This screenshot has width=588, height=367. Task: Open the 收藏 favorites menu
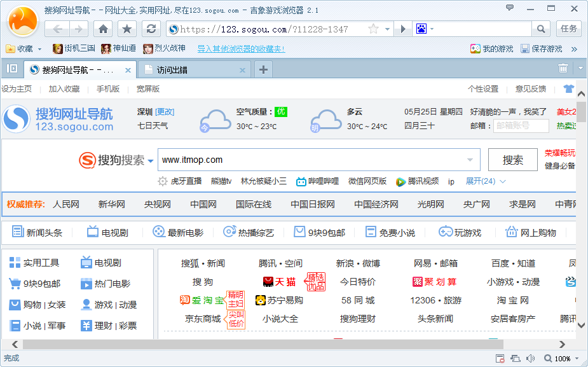[x=24, y=49]
